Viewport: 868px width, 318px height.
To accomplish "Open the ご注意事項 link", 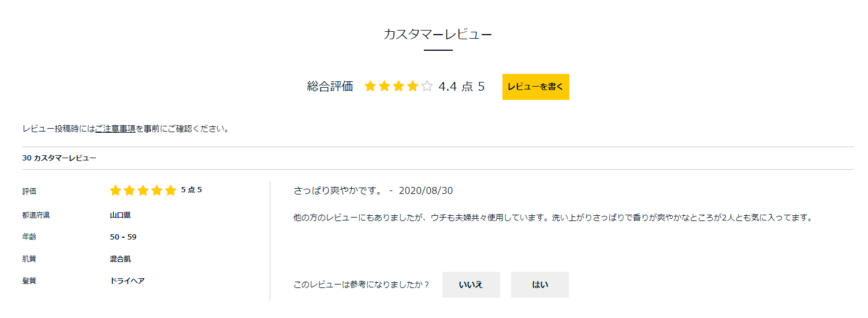I will (x=115, y=129).
